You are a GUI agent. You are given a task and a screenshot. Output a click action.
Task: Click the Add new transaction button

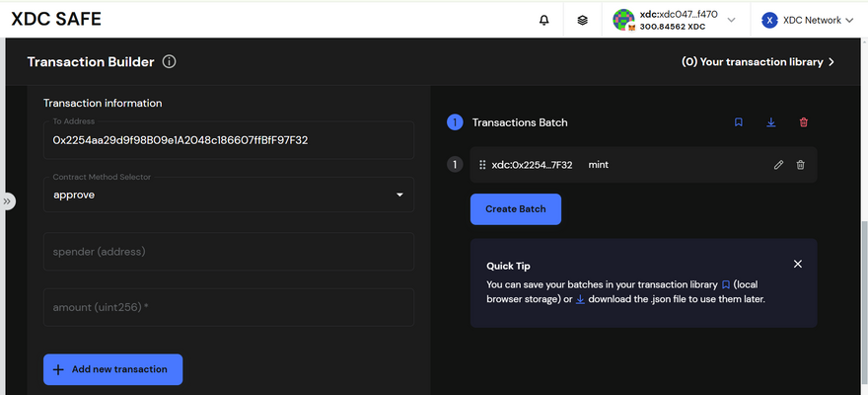[112, 369]
